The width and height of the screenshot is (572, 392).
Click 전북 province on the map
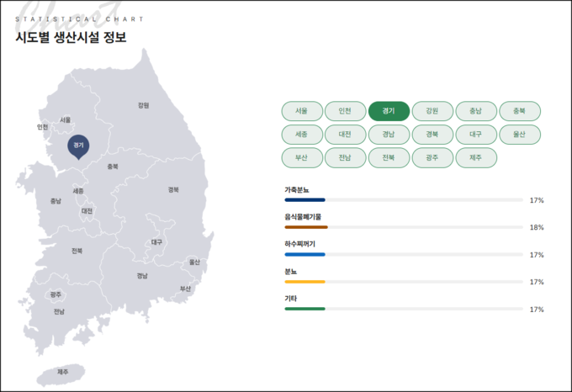click(77, 251)
